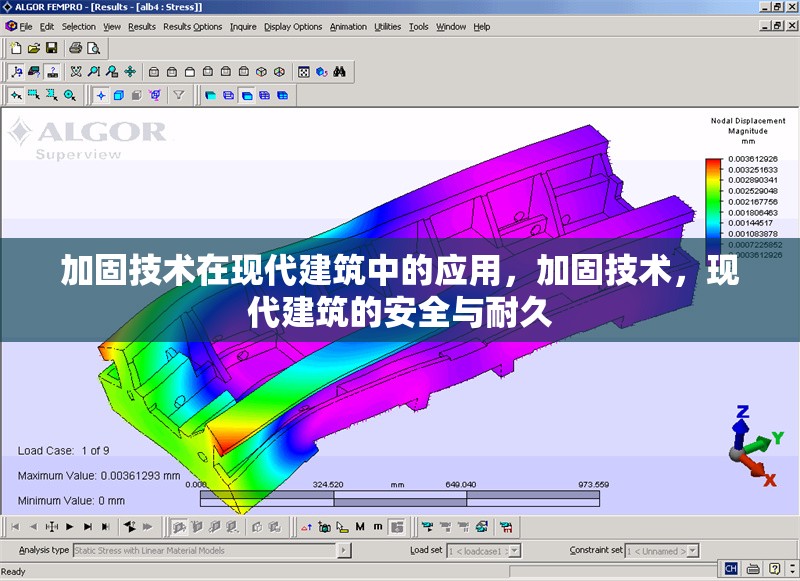Click the previous frame arrow
Viewport: 800px width, 581px height.
(33, 527)
